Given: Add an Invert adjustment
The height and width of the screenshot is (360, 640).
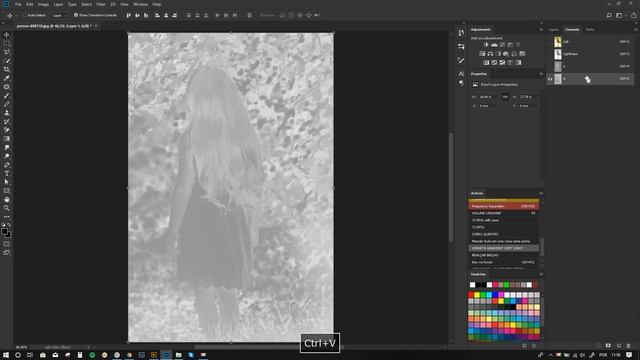Looking at the screenshot, I should 486,62.
